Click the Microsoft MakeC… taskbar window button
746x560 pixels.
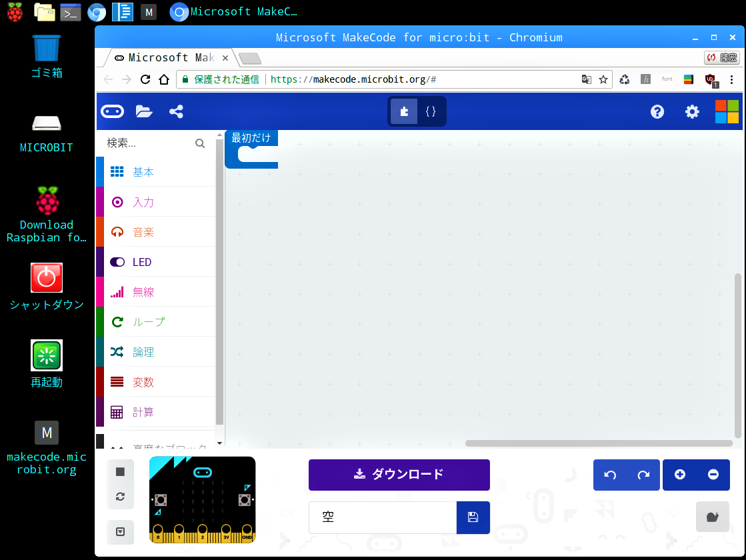click(233, 12)
